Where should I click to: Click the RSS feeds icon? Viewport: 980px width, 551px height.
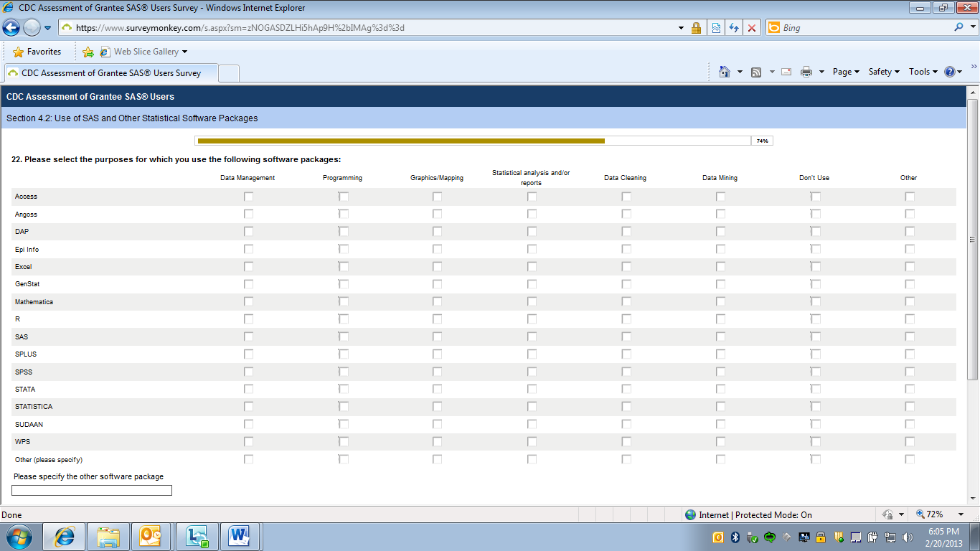click(756, 72)
